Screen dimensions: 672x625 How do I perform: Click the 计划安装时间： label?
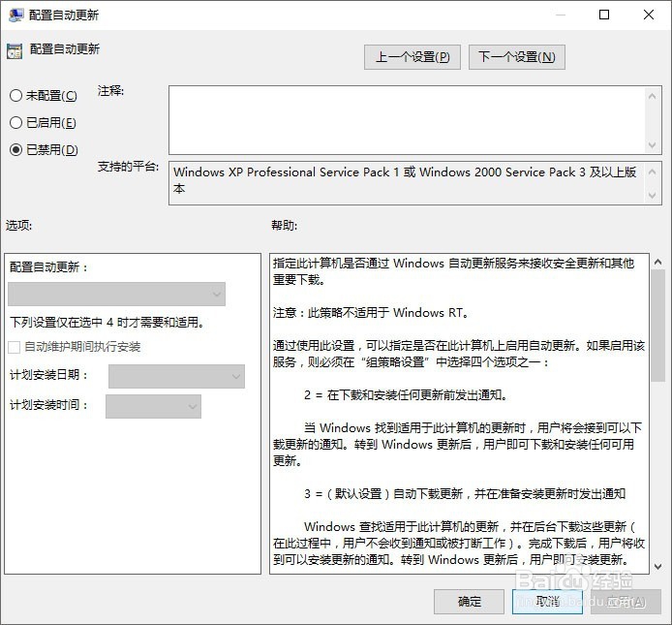pyautogui.click(x=49, y=404)
